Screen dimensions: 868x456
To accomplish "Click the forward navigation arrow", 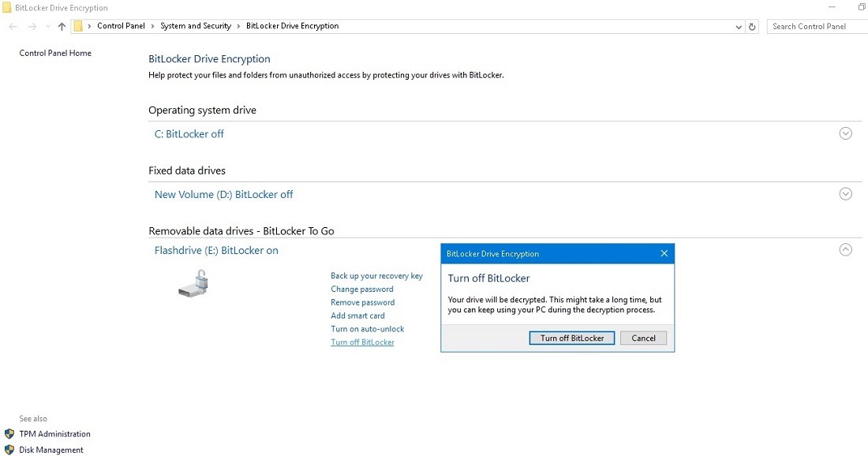I will (x=30, y=26).
